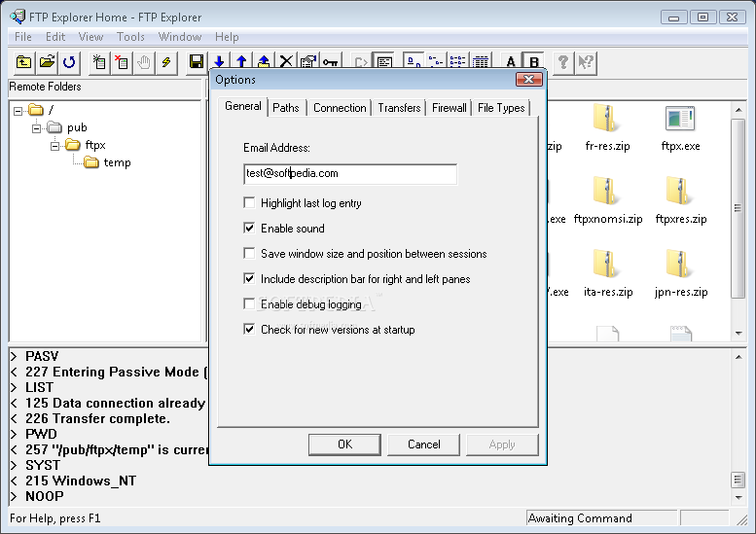756x534 pixels.
Task: Switch to the Firewall tab
Action: [x=449, y=108]
